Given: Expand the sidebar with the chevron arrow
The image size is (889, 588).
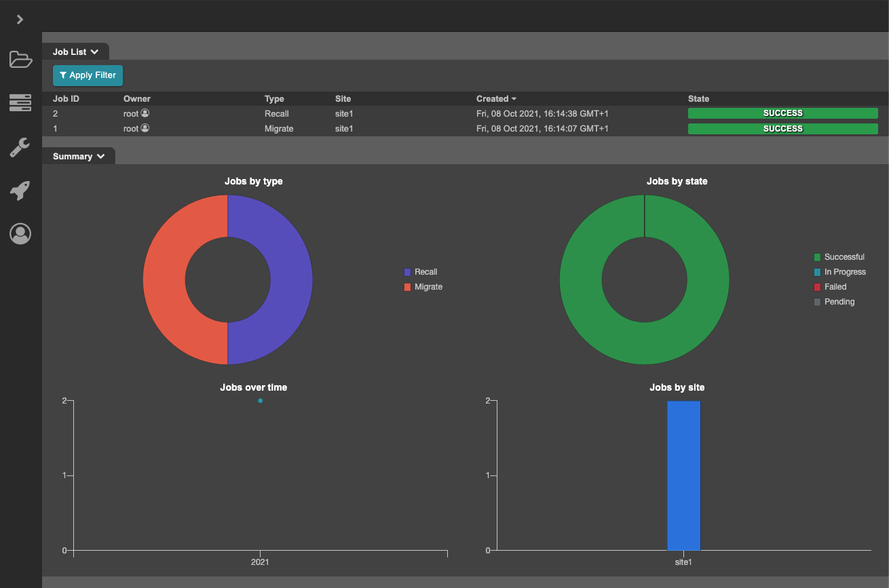Looking at the screenshot, I should click(x=20, y=20).
